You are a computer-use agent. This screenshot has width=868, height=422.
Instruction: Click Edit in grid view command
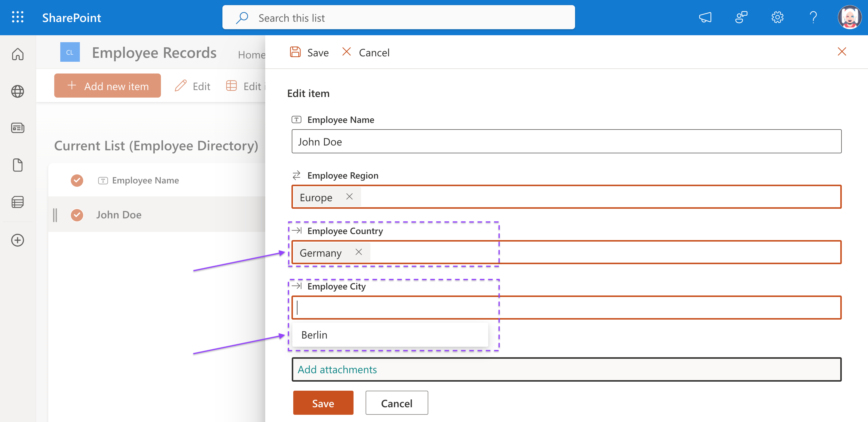tap(246, 86)
